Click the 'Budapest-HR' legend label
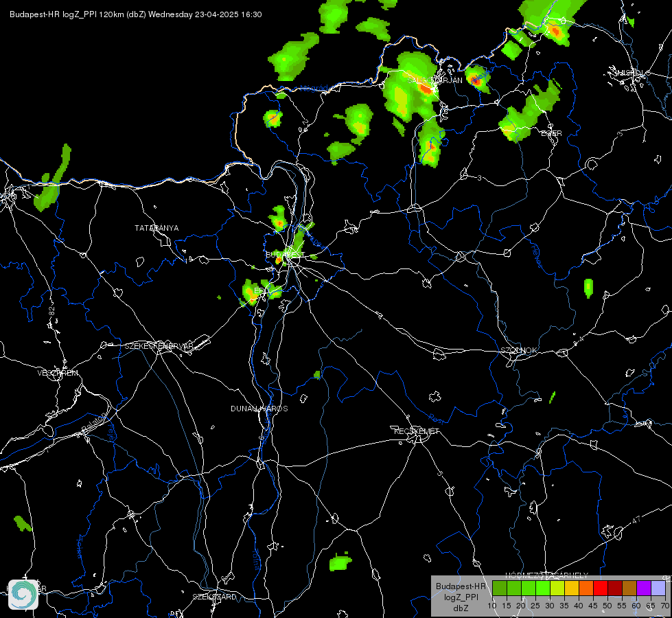Viewport: 672px width, 618px height. coord(461,586)
